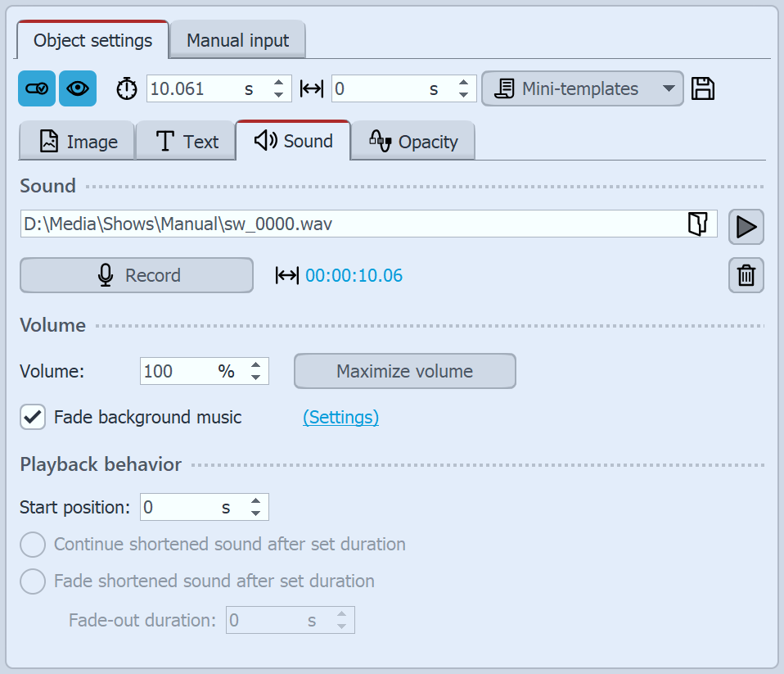Click the stopwatch duration icon
This screenshot has width=784, height=674.
tap(127, 88)
